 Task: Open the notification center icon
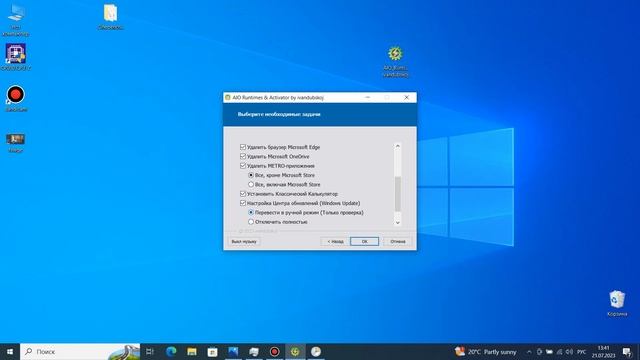click(627, 352)
